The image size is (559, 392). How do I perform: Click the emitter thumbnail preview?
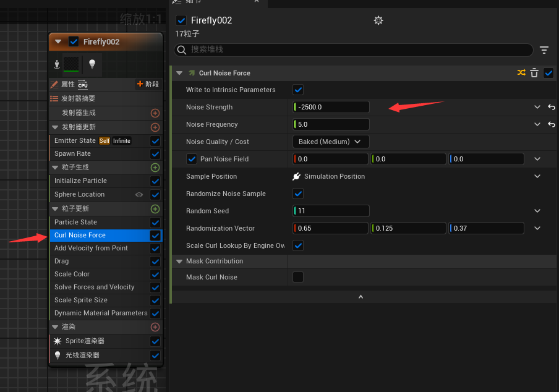pos(71,64)
